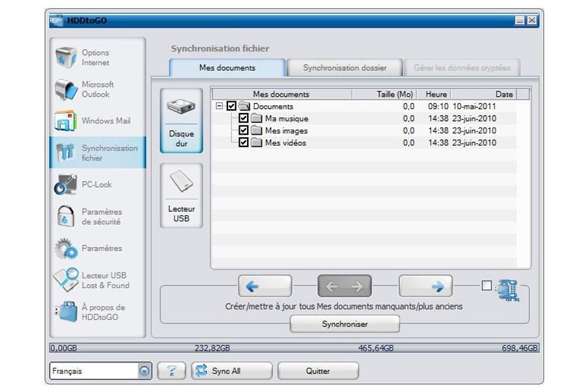Minimize the HDDtoGO window
The height and width of the screenshot is (392, 588).
(520, 20)
